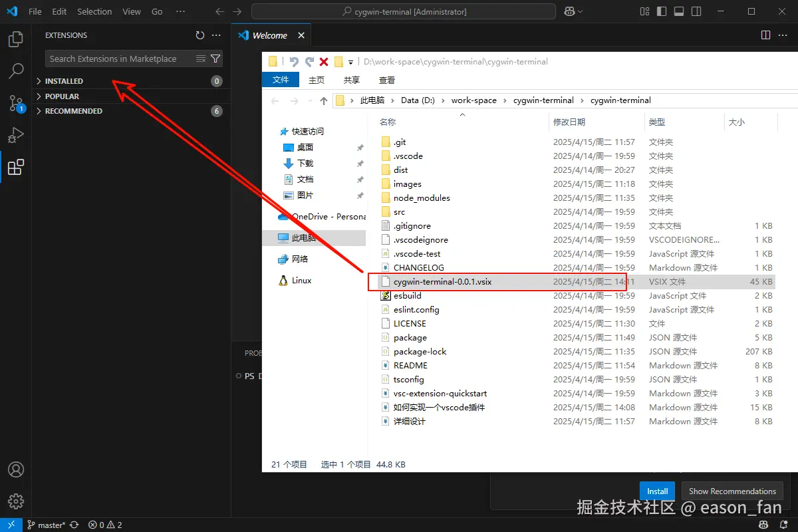Switch to the Welcome editor tab
This screenshot has height=532, width=798.
[x=270, y=35]
